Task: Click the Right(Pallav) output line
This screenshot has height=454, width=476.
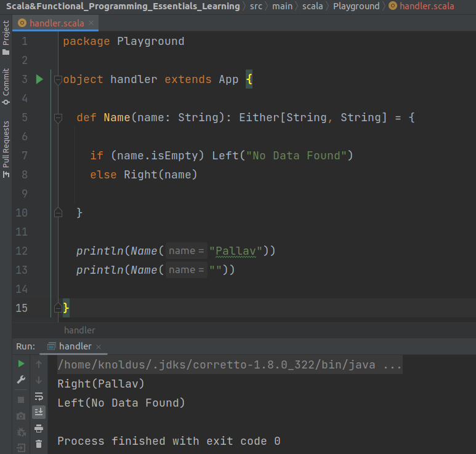Action: [101, 384]
